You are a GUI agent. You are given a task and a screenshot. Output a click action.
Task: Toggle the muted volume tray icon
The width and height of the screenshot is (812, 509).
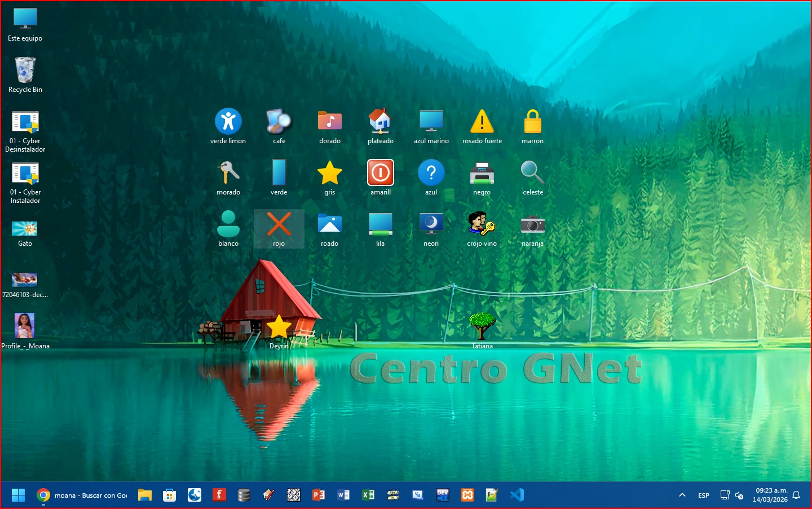pos(739,495)
